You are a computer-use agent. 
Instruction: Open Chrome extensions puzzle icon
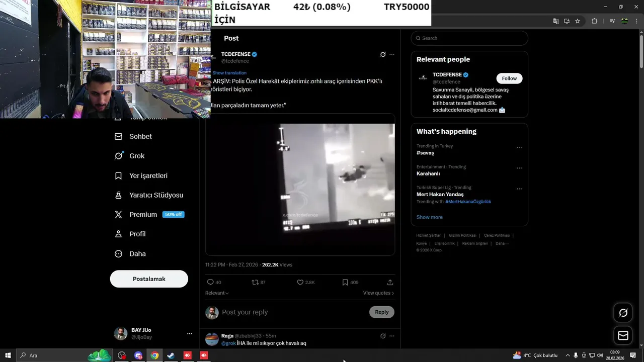click(x=595, y=21)
